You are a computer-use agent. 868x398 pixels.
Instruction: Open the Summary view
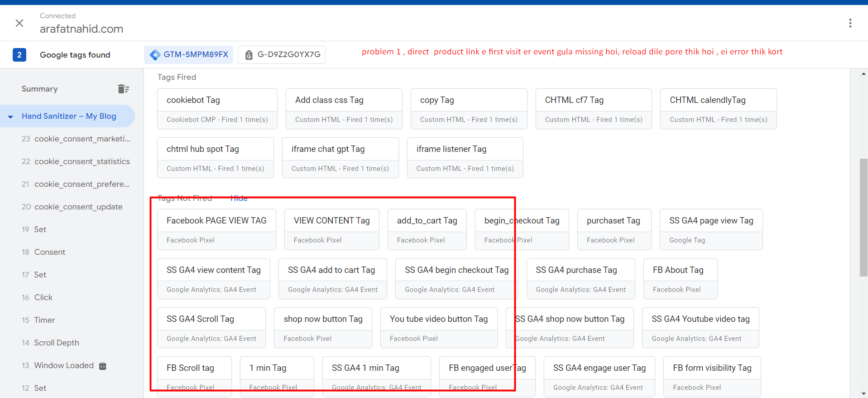click(40, 89)
